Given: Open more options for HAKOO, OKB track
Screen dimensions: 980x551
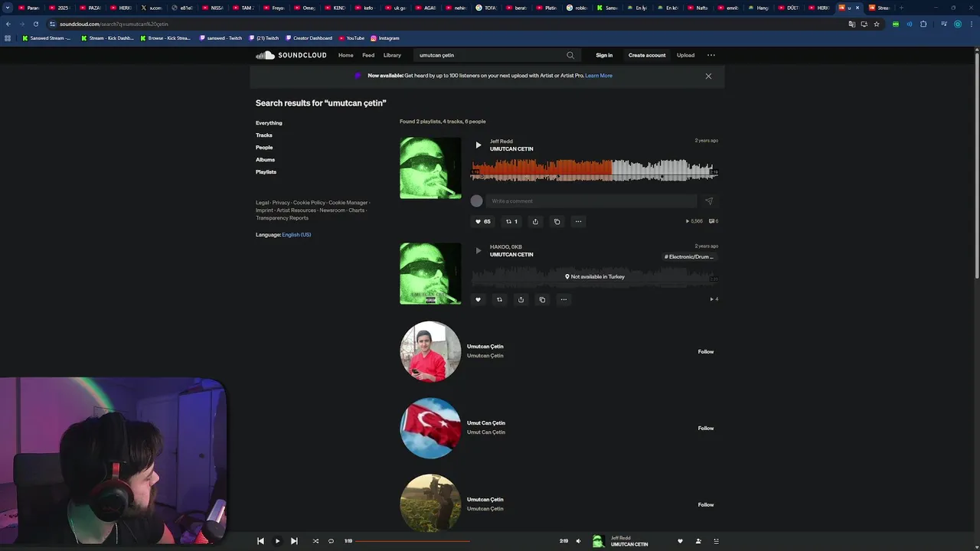Looking at the screenshot, I should (x=563, y=300).
